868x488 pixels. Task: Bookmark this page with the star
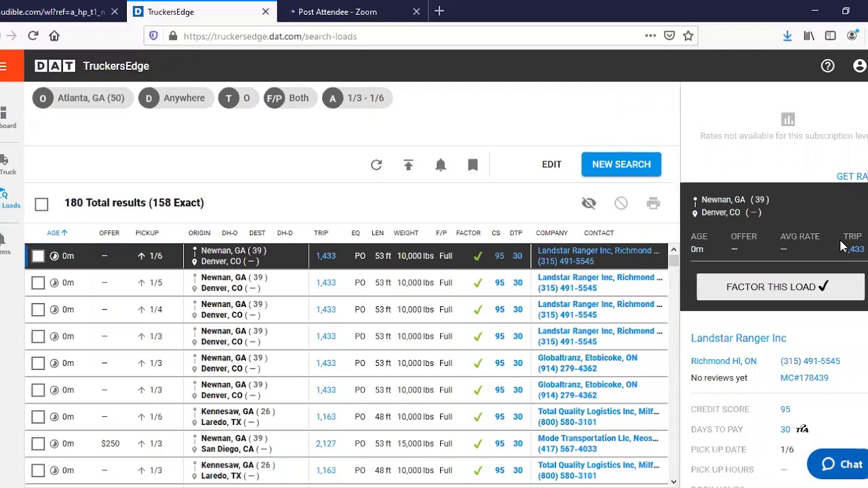click(x=688, y=36)
